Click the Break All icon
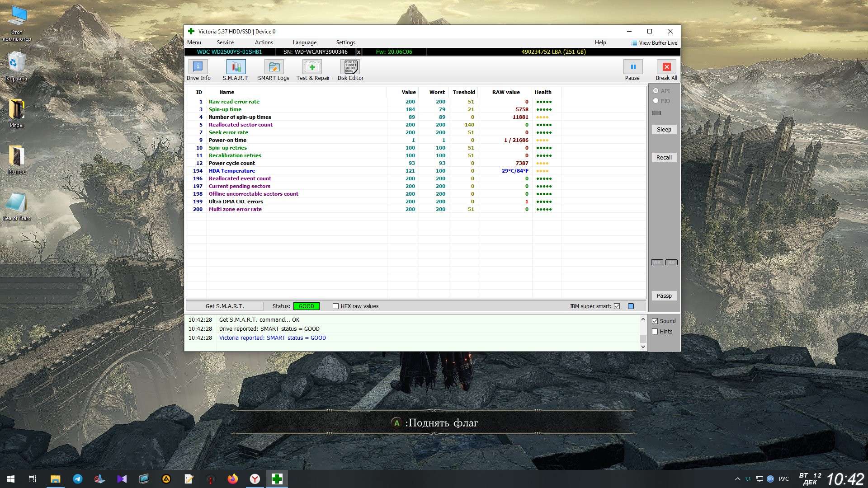Viewport: 868px width, 488px height. pos(666,67)
